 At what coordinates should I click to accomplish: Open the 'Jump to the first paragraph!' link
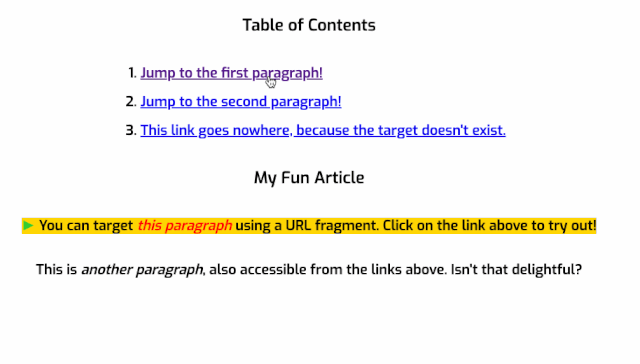[x=231, y=73]
